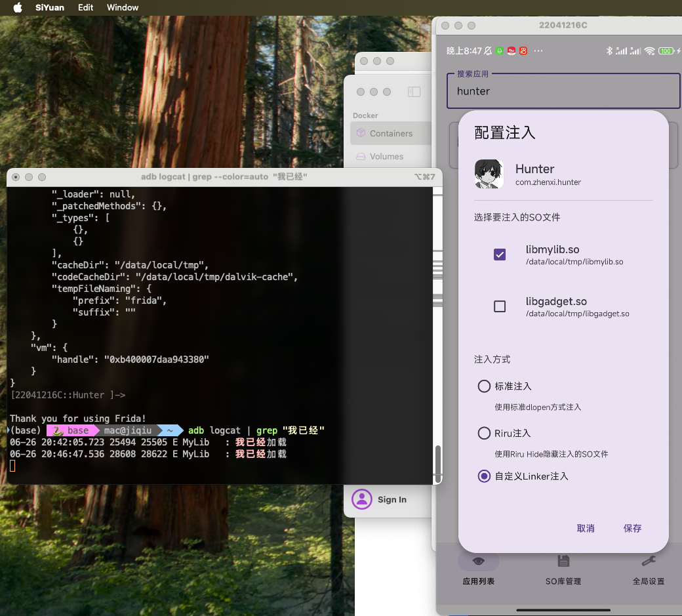Click the 搜索应用 search field
The width and height of the screenshot is (682, 616).
(563, 91)
